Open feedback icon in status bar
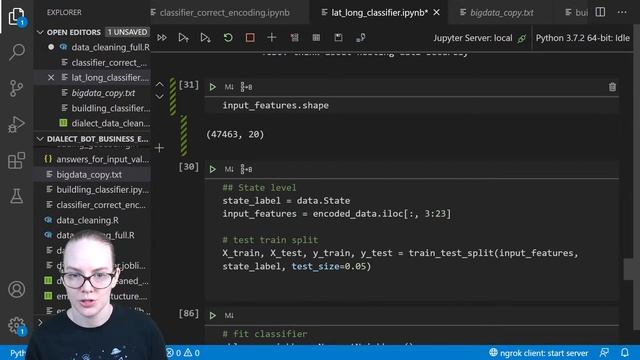640x360 pixels. pos(604,353)
